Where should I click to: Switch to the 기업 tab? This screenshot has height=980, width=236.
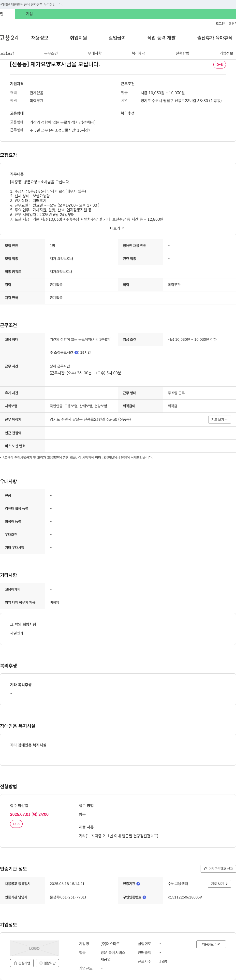click(29, 14)
